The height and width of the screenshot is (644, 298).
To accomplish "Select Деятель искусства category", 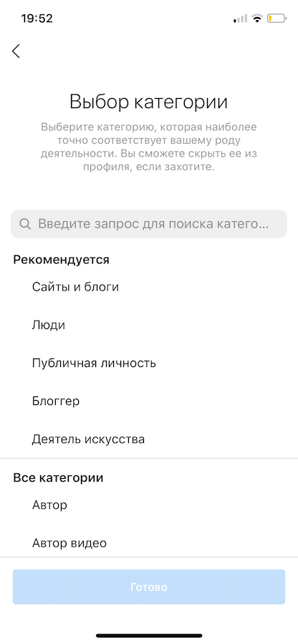I will (x=149, y=439).
